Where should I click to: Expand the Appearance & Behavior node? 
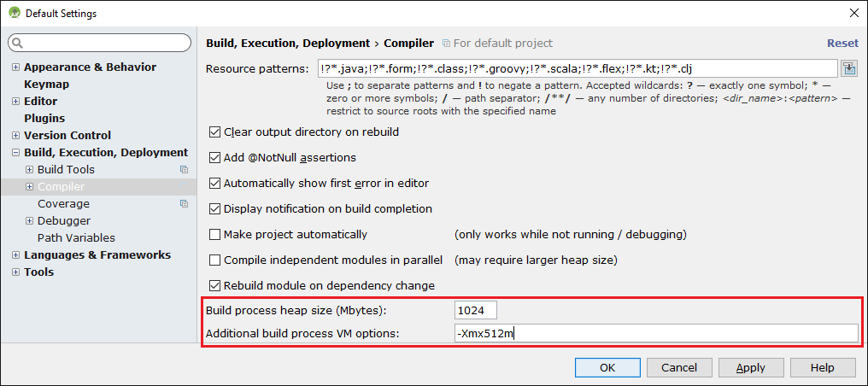point(15,67)
